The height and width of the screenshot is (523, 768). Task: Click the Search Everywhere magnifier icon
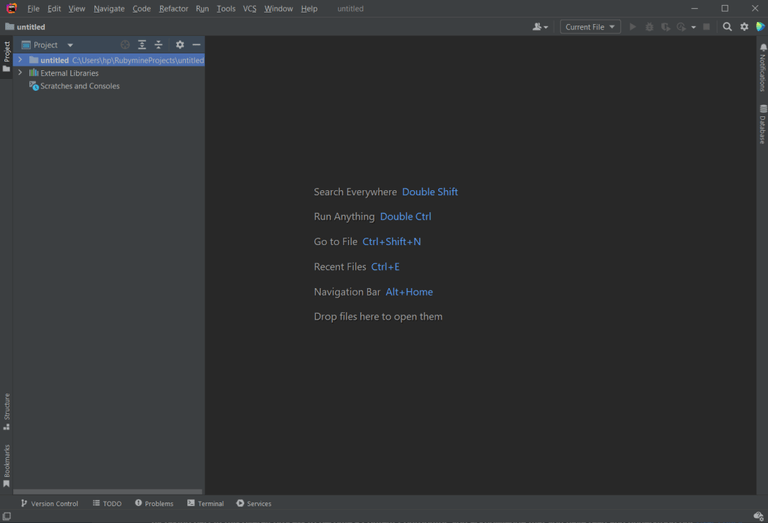(727, 27)
